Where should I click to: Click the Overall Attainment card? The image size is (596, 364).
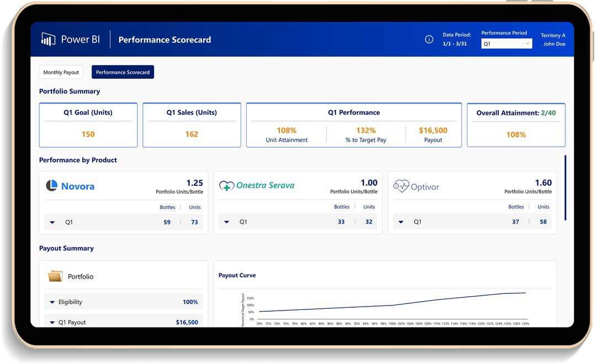[x=515, y=125]
